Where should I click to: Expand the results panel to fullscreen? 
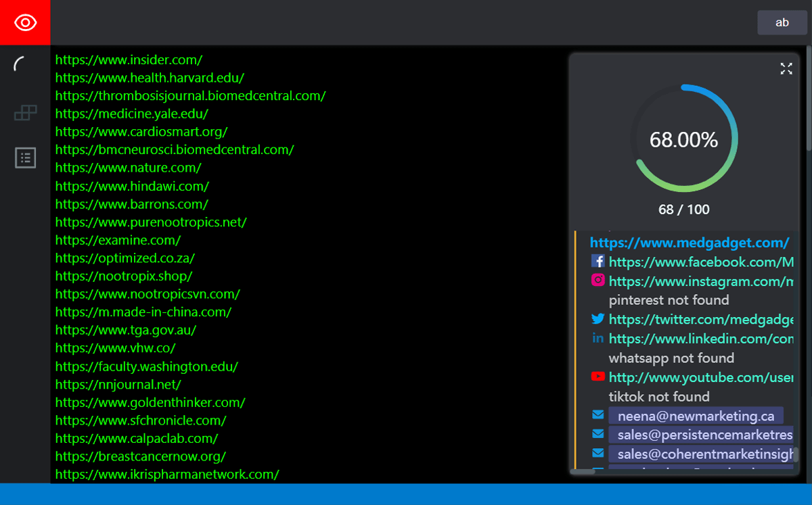[786, 68]
